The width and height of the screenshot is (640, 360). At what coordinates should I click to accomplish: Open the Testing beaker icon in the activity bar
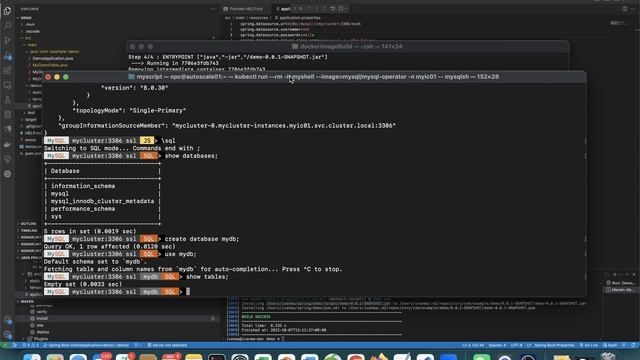click(x=7, y=100)
